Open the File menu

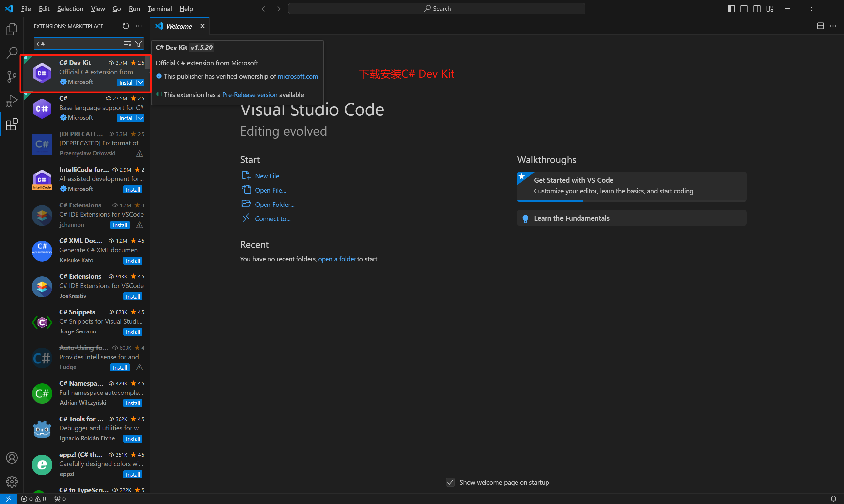tap(26, 9)
